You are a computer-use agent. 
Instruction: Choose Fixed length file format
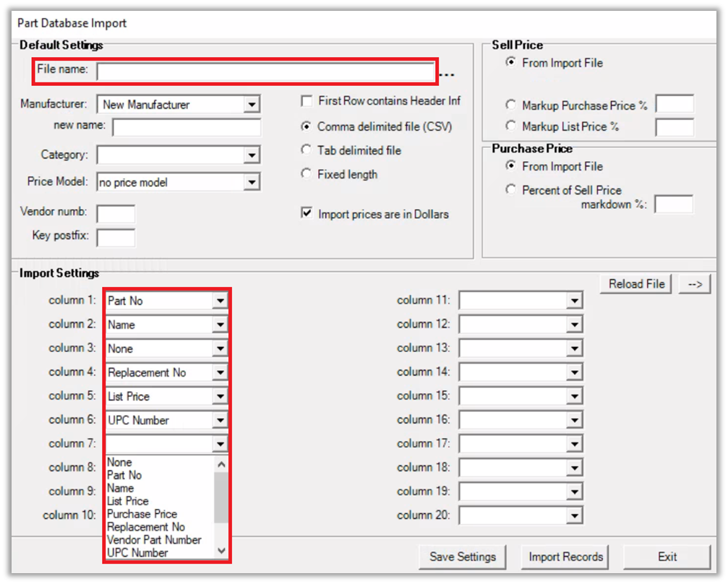306,174
